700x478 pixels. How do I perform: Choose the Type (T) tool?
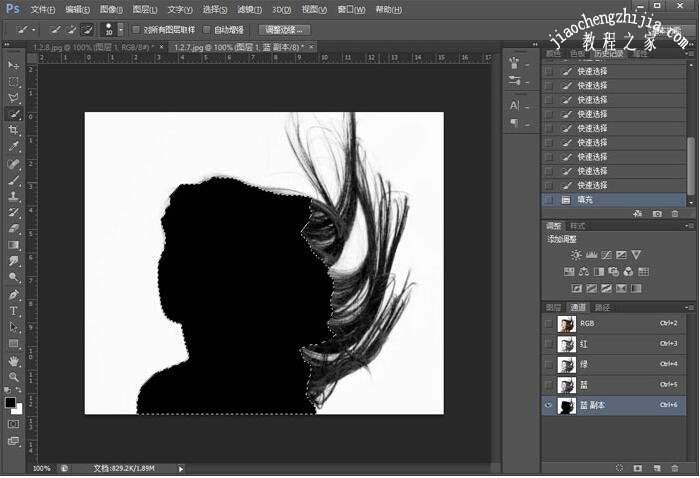click(x=14, y=311)
